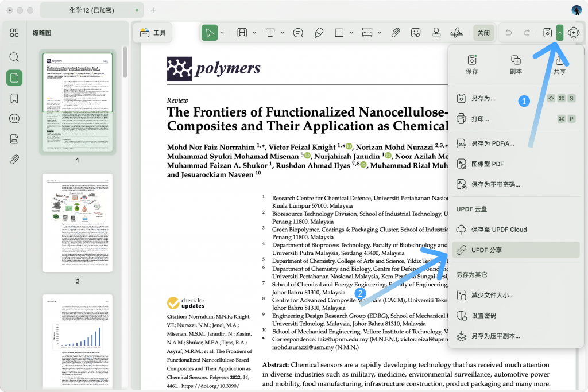Select page 3 thumbnail
This screenshot has height=392, width=588.
(x=78, y=341)
